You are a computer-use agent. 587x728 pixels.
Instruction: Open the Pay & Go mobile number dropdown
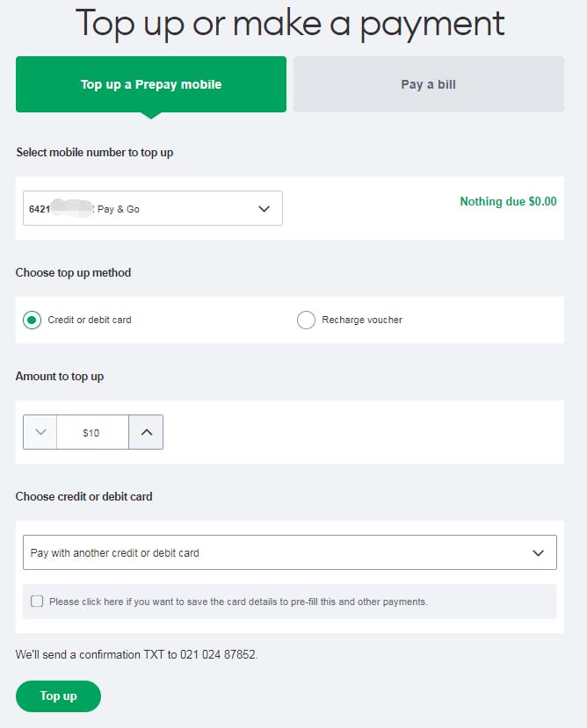point(152,209)
